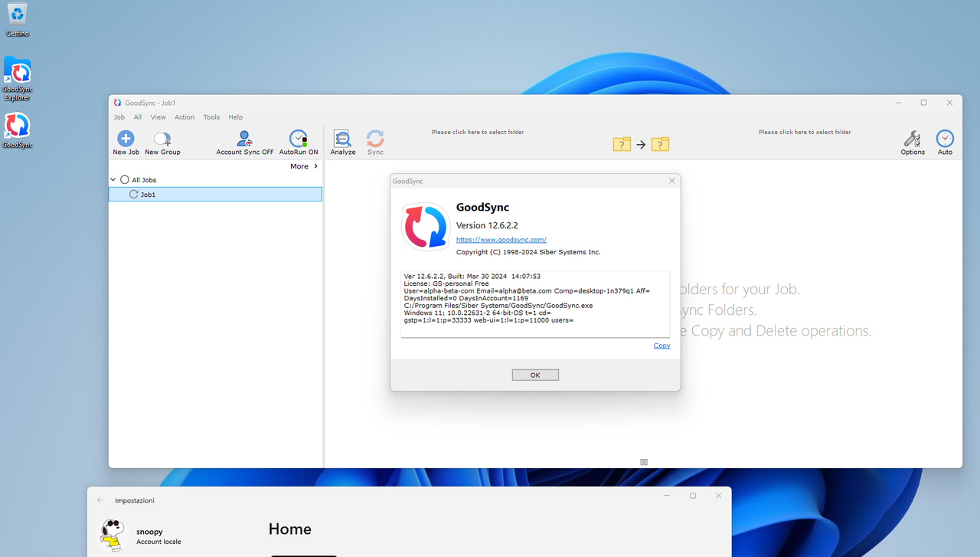Click OK in the About dialog

[535, 375]
